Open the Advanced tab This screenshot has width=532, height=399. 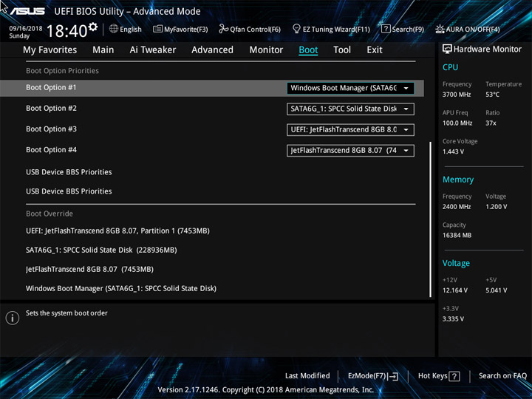coord(212,50)
